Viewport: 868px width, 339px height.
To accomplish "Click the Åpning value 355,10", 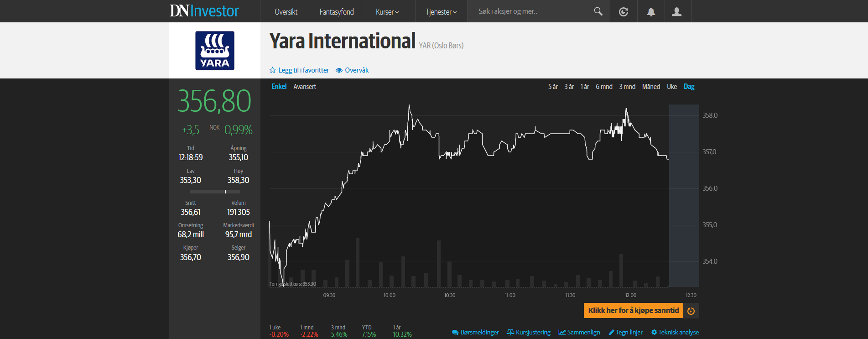I will pos(239,157).
